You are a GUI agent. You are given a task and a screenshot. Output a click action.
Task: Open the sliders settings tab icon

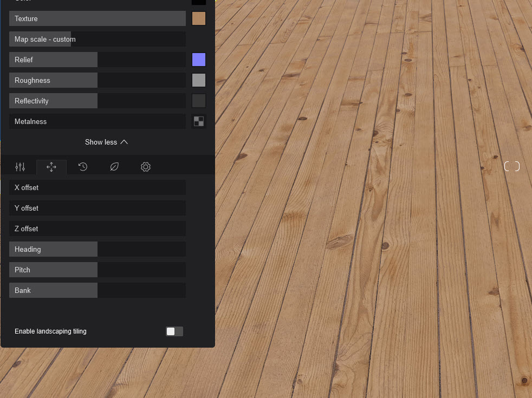tap(20, 167)
